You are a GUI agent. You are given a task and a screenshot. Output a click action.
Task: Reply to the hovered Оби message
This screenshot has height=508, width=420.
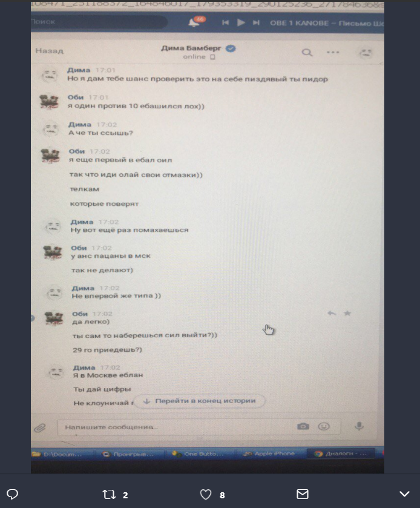331,313
